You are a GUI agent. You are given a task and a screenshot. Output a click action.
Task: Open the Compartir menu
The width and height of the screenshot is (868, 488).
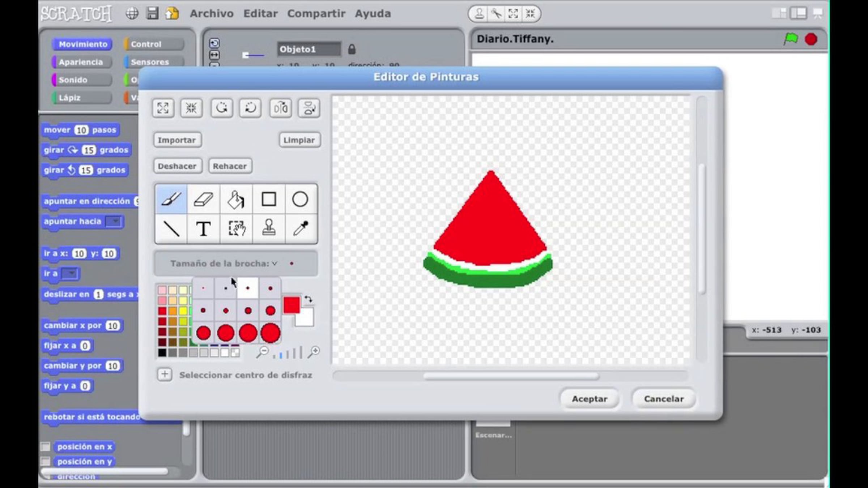316,14
